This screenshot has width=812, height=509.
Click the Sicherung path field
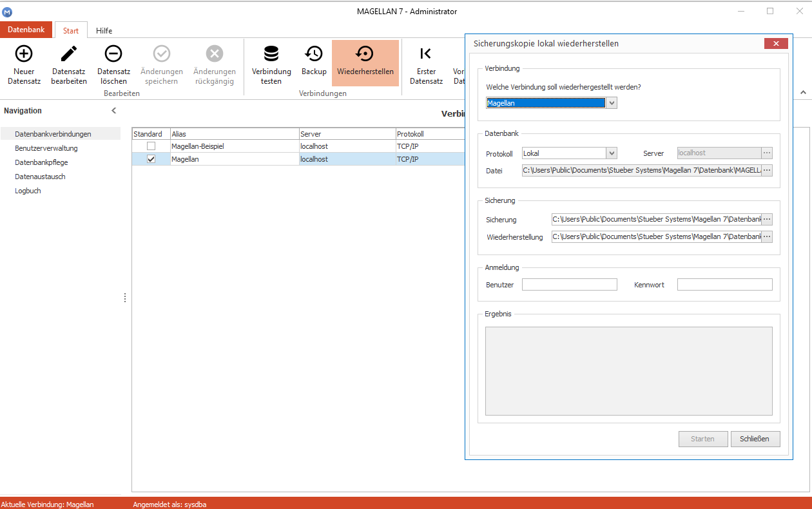(657, 219)
